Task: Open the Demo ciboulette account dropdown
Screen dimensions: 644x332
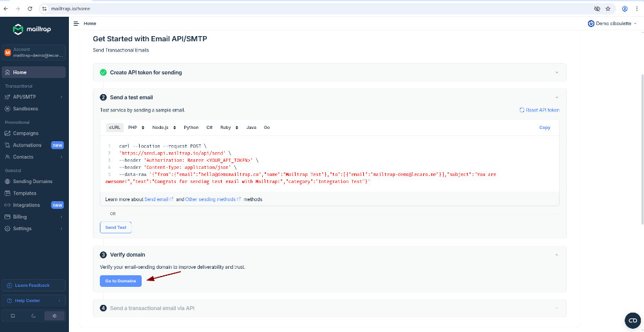Action: tap(612, 23)
